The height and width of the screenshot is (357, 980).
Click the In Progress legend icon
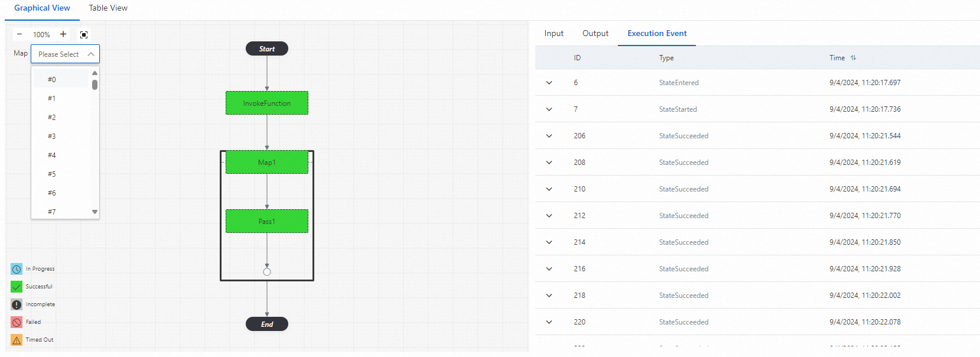[x=17, y=269]
